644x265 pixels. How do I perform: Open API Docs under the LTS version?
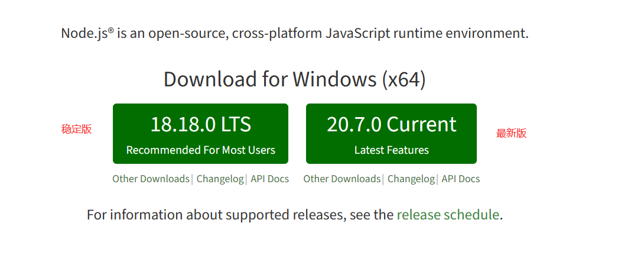269,179
